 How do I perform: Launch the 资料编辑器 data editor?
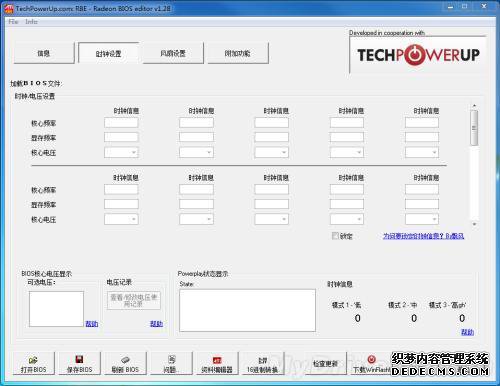click(x=217, y=363)
